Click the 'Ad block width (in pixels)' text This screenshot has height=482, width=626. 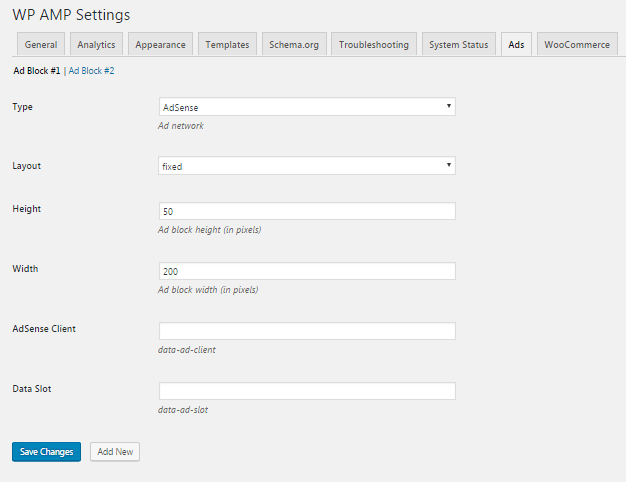(x=208, y=290)
